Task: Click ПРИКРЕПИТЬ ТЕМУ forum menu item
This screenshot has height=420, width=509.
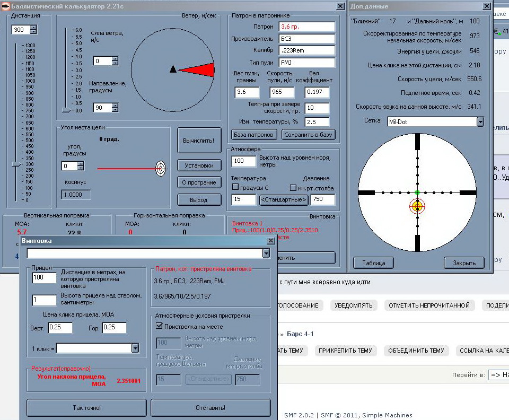Action: pyautogui.click(x=345, y=351)
